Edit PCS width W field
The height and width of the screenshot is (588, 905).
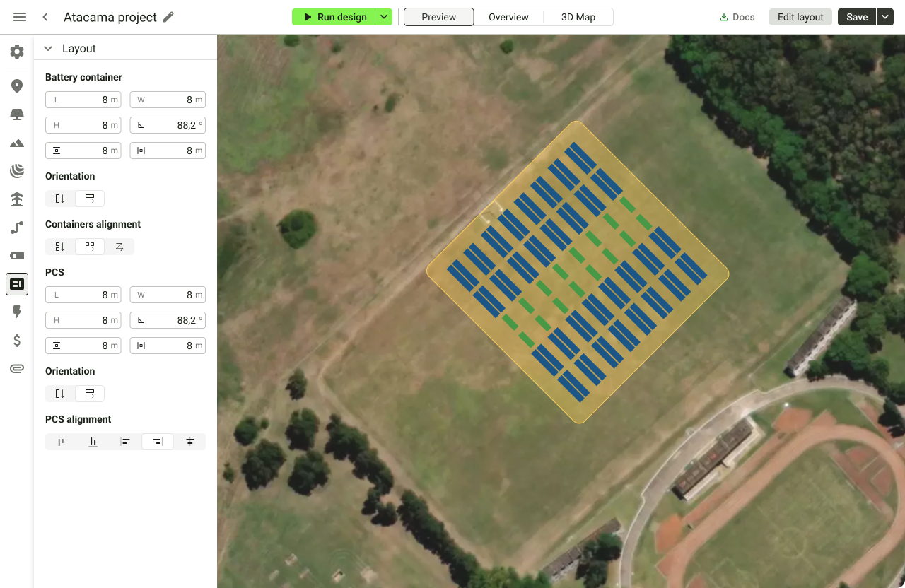tap(168, 295)
